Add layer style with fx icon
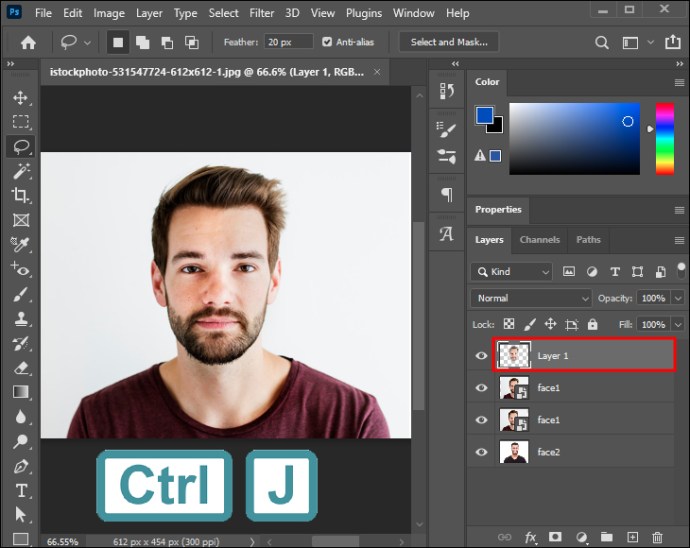The image size is (690, 548). click(530, 537)
